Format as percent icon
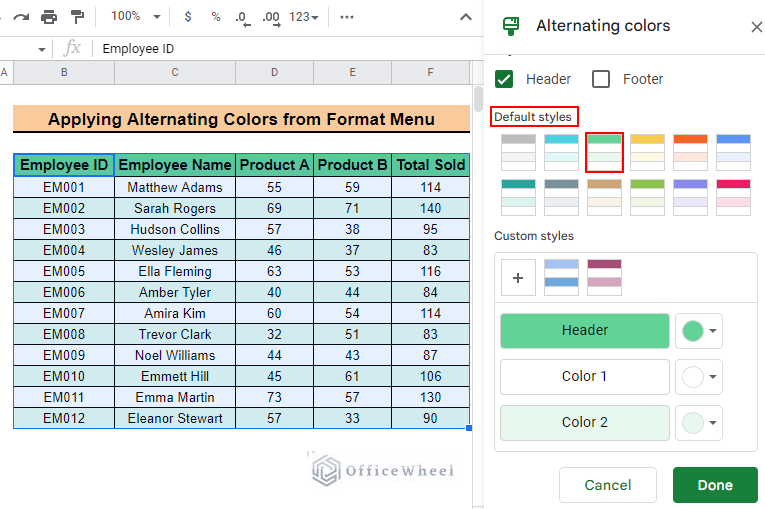This screenshot has width=765, height=509. pos(216,17)
